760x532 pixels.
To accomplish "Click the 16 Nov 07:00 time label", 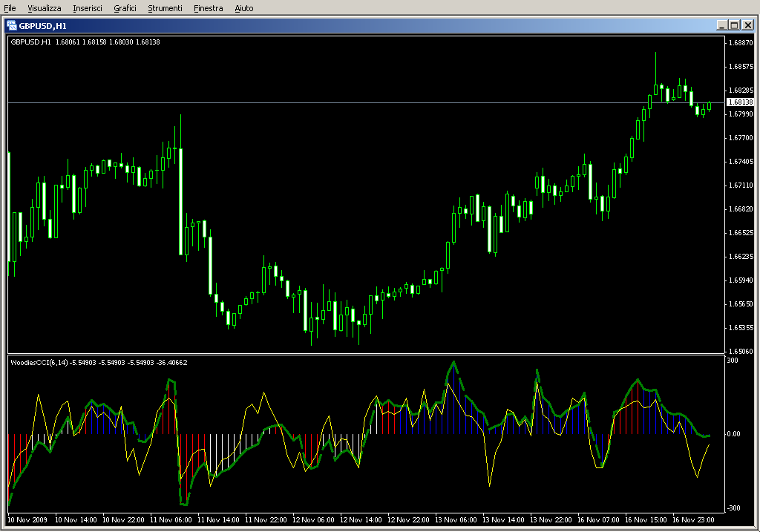I will point(598,520).
